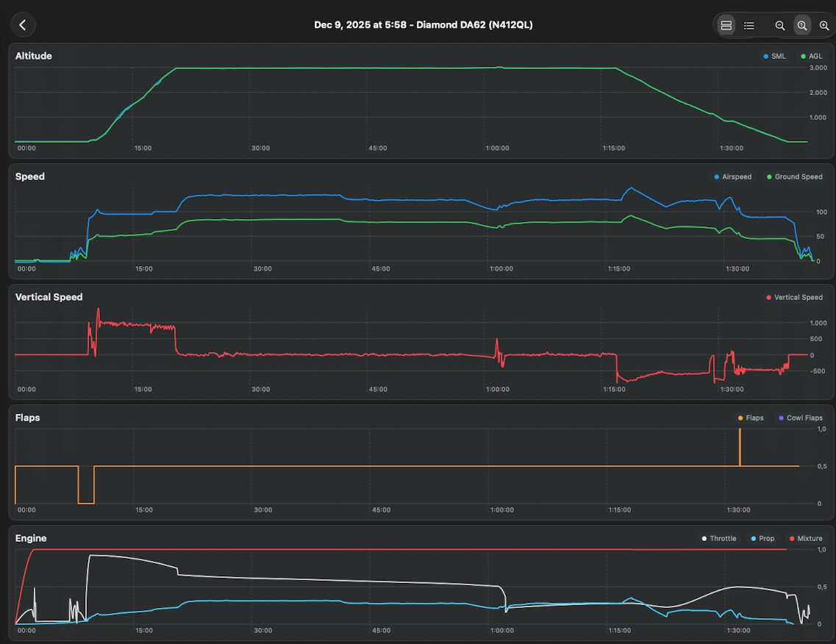Switch to list view

(749, 26)
